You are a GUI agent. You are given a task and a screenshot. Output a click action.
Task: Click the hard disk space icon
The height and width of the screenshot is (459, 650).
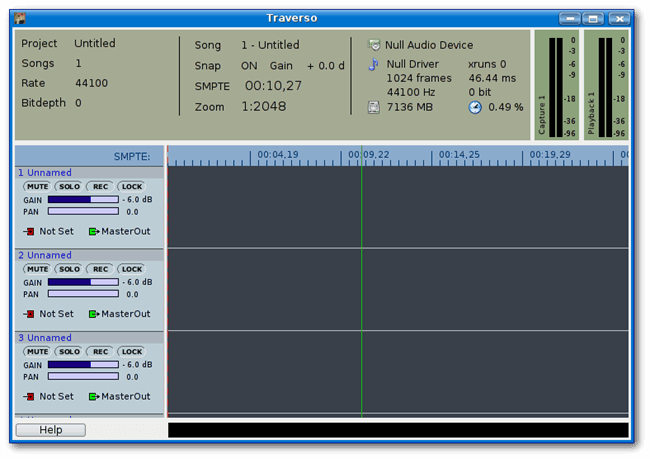click(x=374, y=107)
